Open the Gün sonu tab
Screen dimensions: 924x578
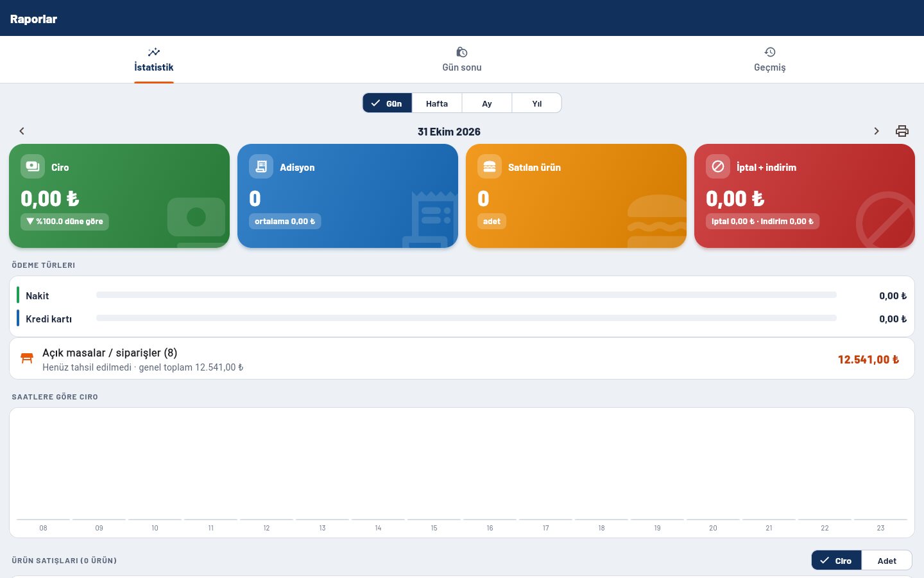[462, 60]
